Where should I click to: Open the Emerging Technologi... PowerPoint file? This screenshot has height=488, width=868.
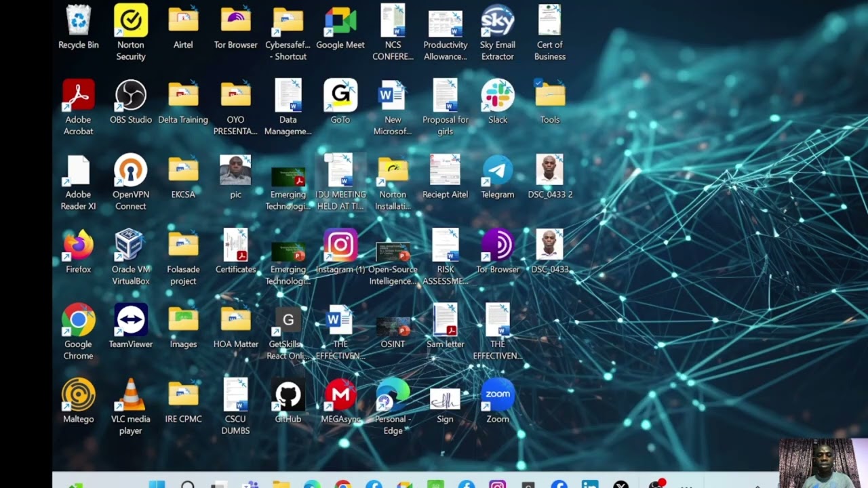tap(288, 251)
